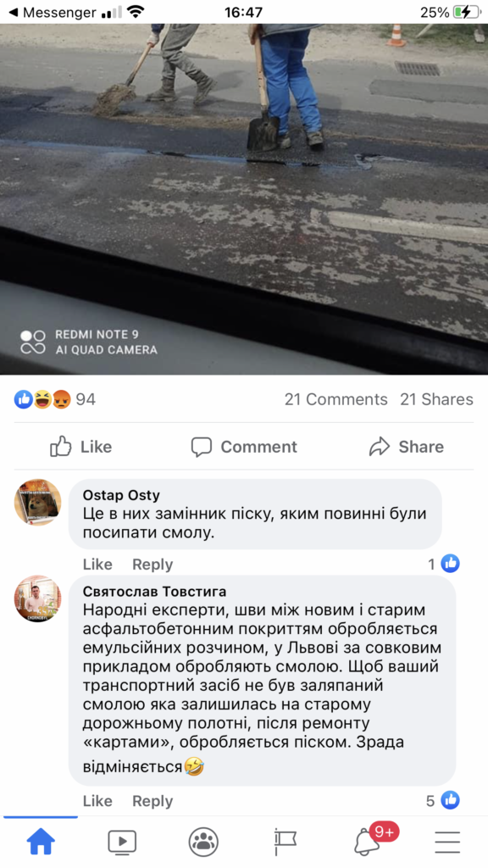Screen dimensions: 488x868
Task: Open Святослав Товстига's profile picture
Action: (37, 598)
